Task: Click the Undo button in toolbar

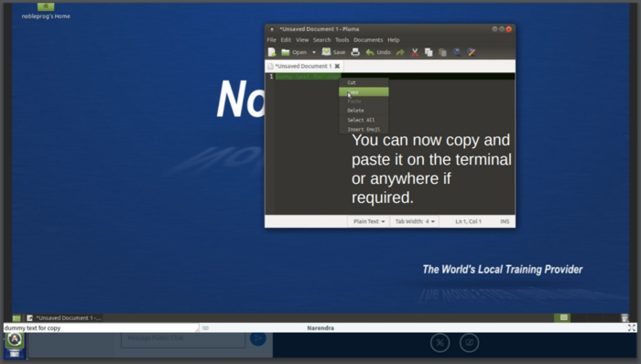Action: click(378, 52)
